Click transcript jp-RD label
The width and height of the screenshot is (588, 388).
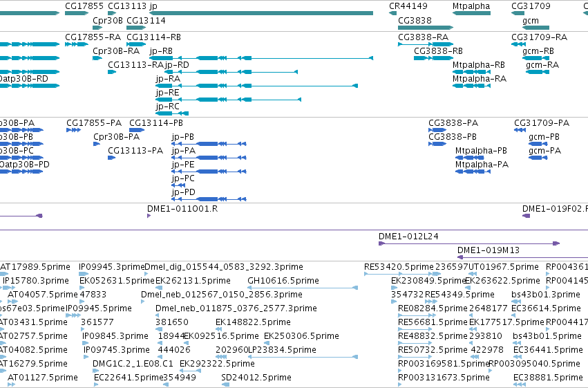(177, 65)
